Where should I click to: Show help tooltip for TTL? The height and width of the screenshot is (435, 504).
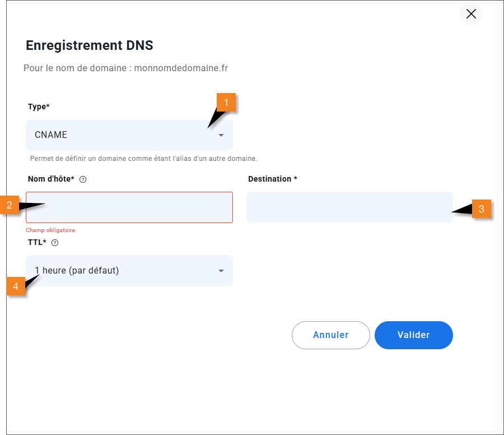(55, 243)
